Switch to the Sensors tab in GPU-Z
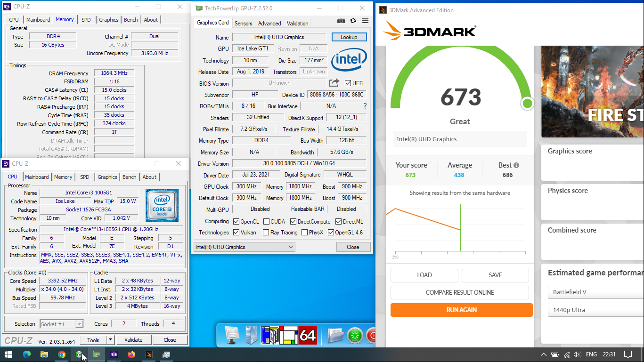The height and width of the screenshot is (362, 644). [x=244, y=23]
